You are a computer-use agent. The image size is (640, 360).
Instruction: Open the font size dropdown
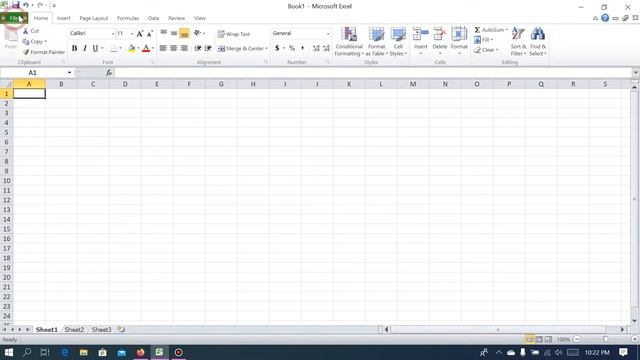[132, 33]
